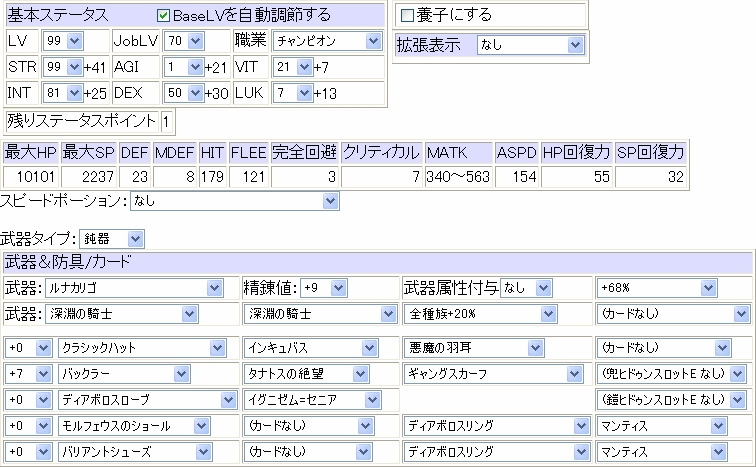Open the 拡張表示 なし dropdown
Image resolution: width=756 pixels, height=467 pixels.
[x=530, y=45]
